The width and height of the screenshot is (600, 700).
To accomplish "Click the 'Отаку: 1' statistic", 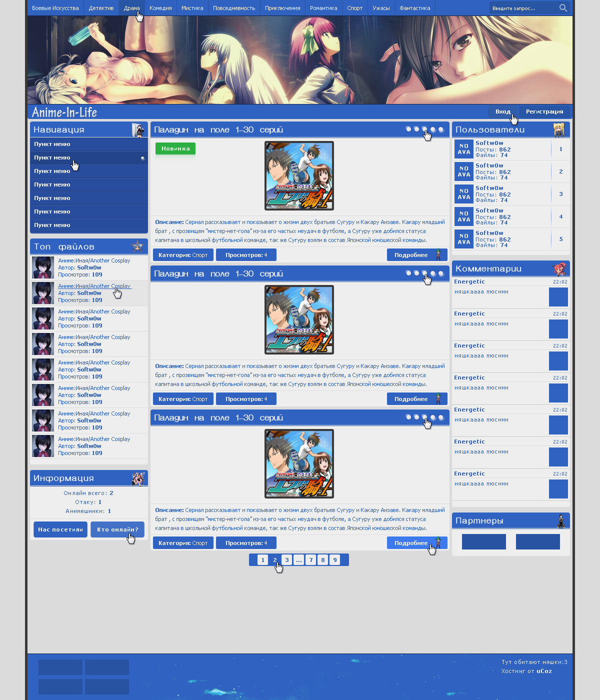I will click(88, 502).
